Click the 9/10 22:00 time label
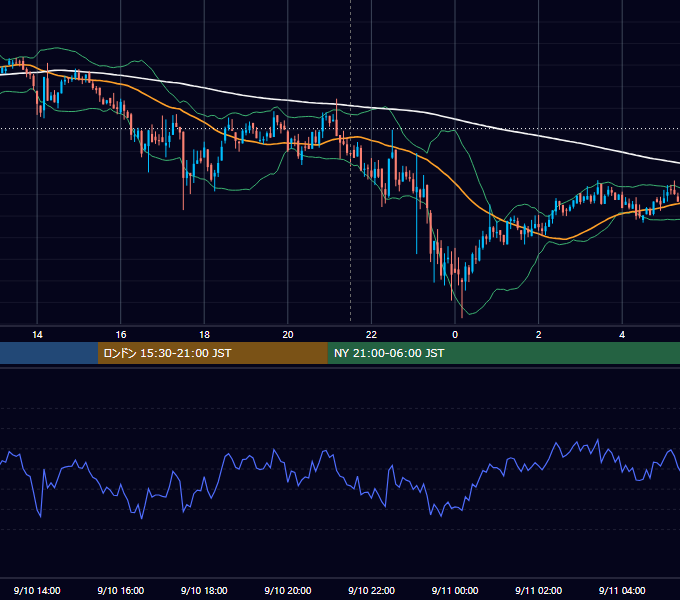 point(371,590)
